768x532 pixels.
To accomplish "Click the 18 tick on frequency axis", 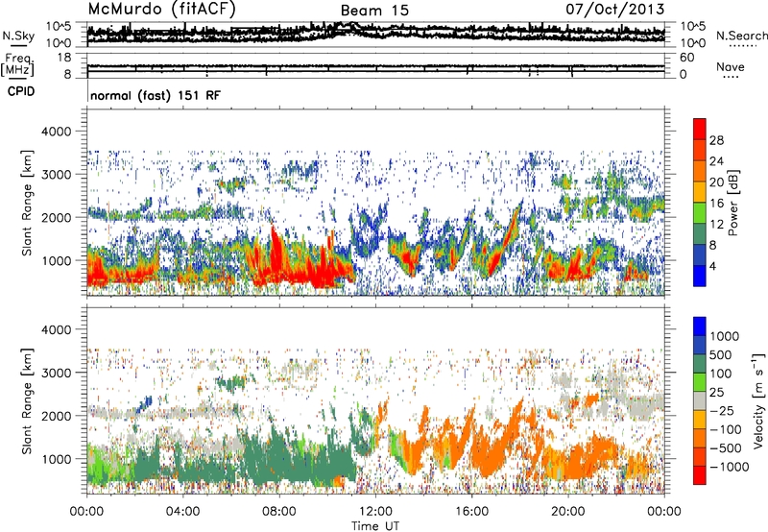I will coord(64,58).
